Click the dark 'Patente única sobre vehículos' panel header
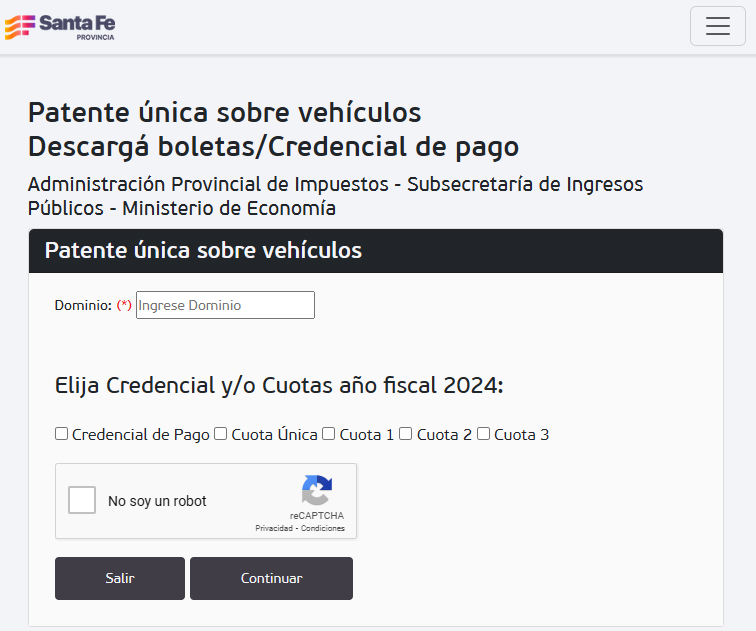756x631 pixels. (375, 251)
